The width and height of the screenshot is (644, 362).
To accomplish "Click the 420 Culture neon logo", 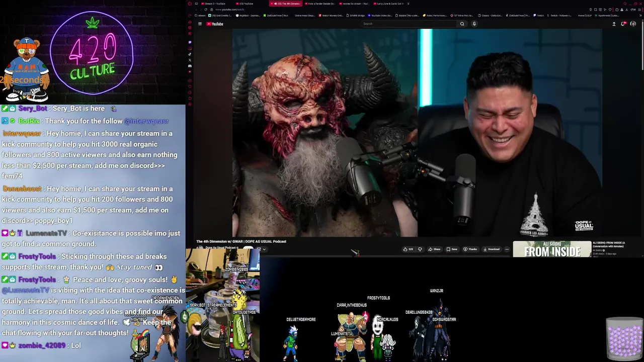I will [x=92, y=52].
